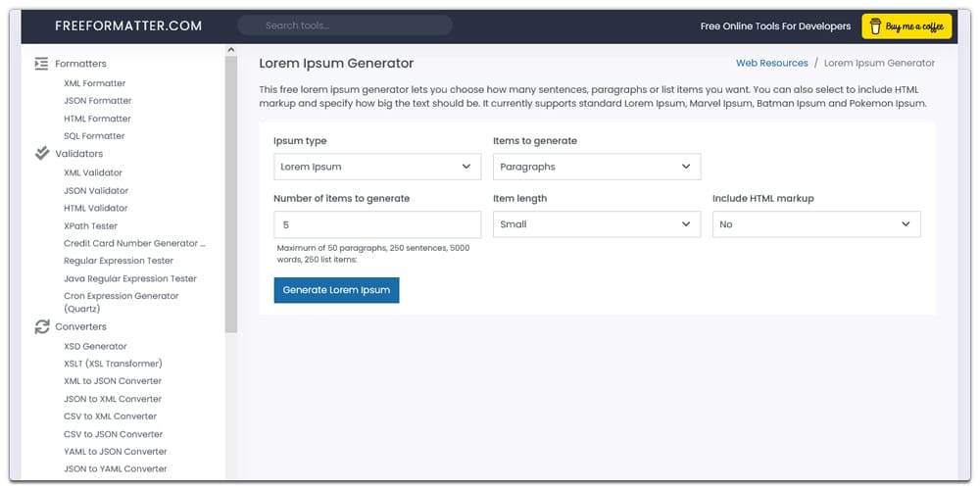Open XML Validator in sidebar
The width and height of the screenshot is (980, 490).
[93, 172]
